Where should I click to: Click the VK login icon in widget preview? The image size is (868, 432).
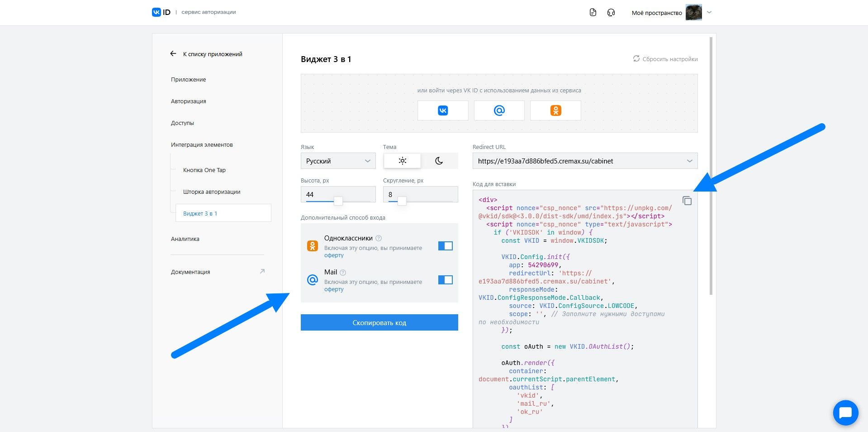point(443,110)
